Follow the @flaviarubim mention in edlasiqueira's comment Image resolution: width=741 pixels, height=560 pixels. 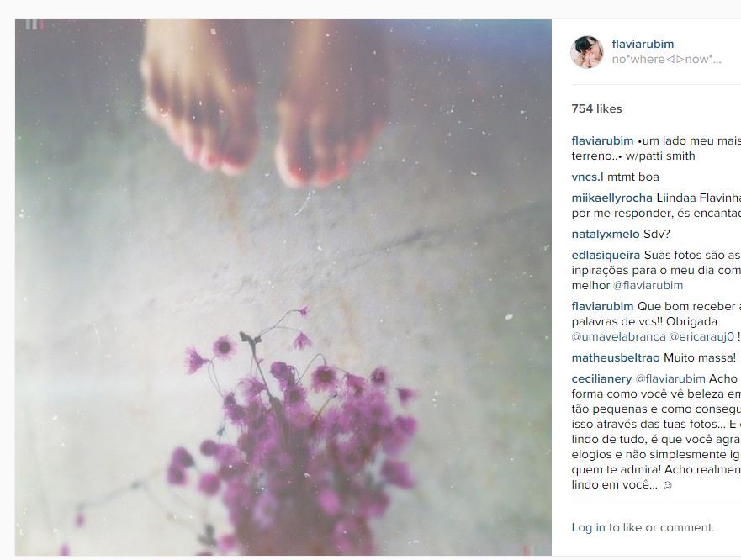coord(648,285)
